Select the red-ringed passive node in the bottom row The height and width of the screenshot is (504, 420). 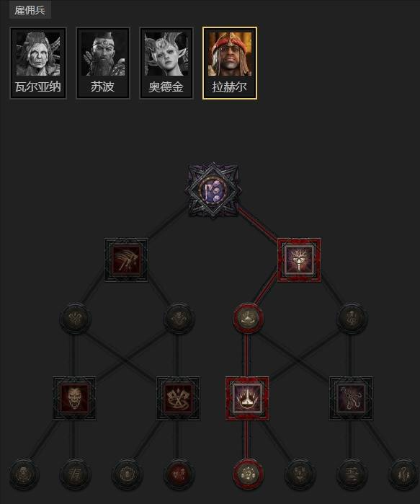coord(248,474)
